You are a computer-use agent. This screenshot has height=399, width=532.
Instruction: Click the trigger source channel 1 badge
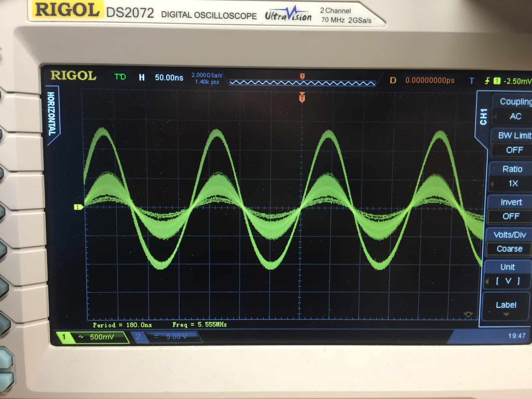(497, 81)
